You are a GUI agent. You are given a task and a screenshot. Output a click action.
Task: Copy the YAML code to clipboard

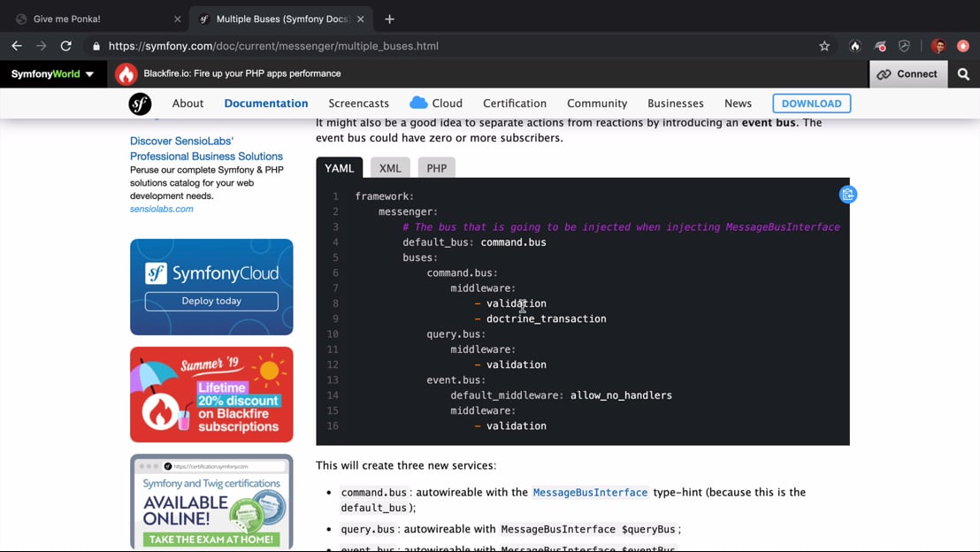click(x=847, y=195)
